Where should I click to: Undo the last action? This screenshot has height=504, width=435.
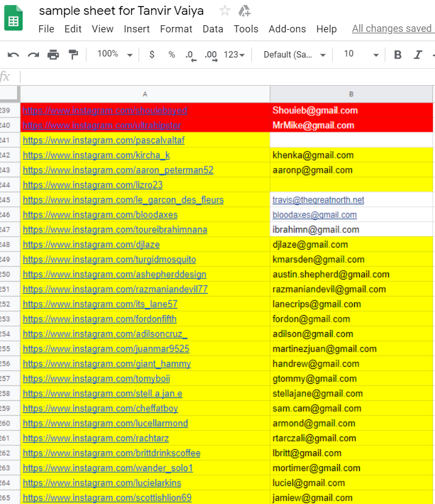point(13,55)
